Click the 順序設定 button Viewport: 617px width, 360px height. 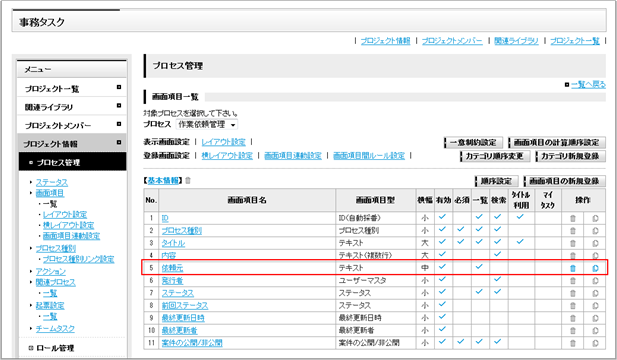(496, 181)
